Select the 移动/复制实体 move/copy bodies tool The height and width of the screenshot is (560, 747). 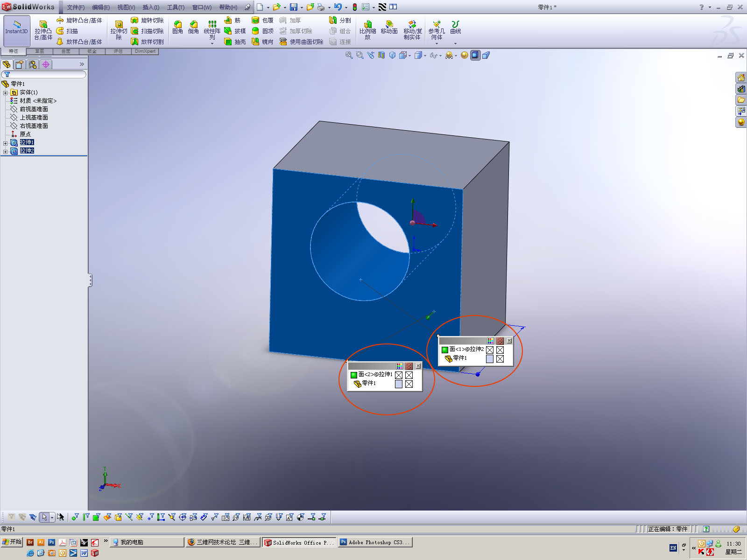(x=412, y=30)
